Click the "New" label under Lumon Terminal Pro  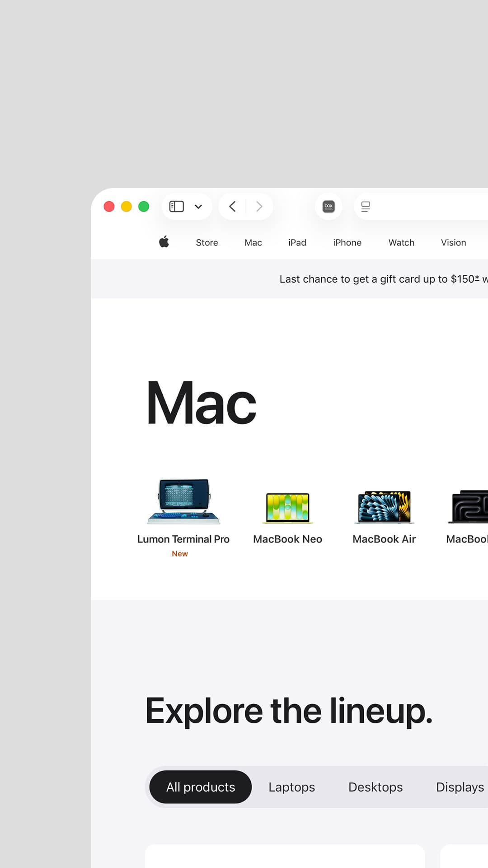180,554
